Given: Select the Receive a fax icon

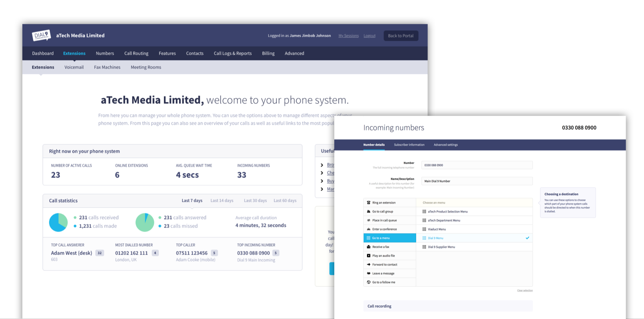Looking at the screenshot, I should click(x=369, y=247).
